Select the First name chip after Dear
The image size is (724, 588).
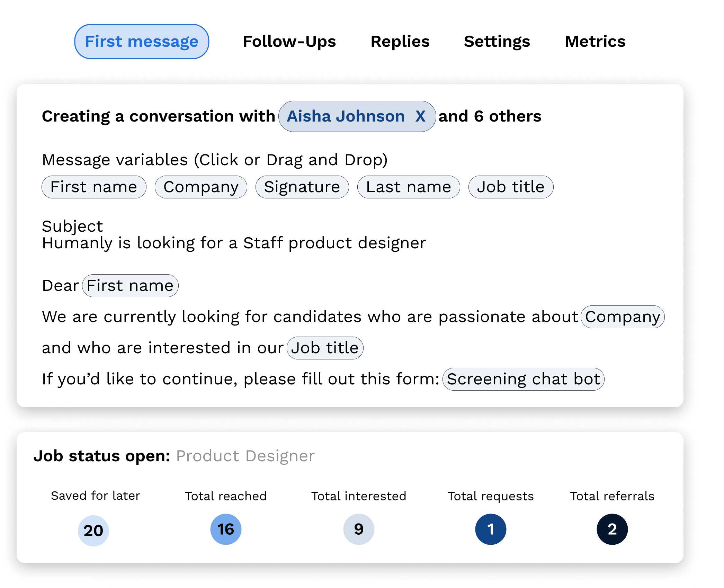tap(130, 286)
